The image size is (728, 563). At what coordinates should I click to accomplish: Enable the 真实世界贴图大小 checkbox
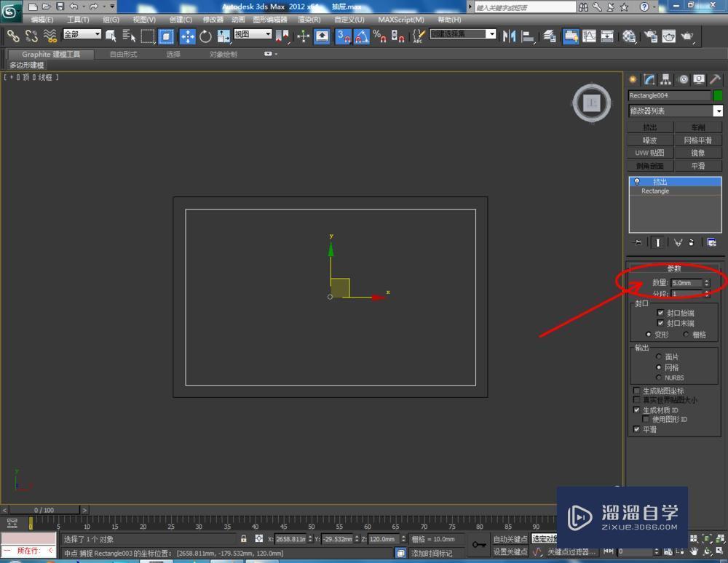(636, 399)
